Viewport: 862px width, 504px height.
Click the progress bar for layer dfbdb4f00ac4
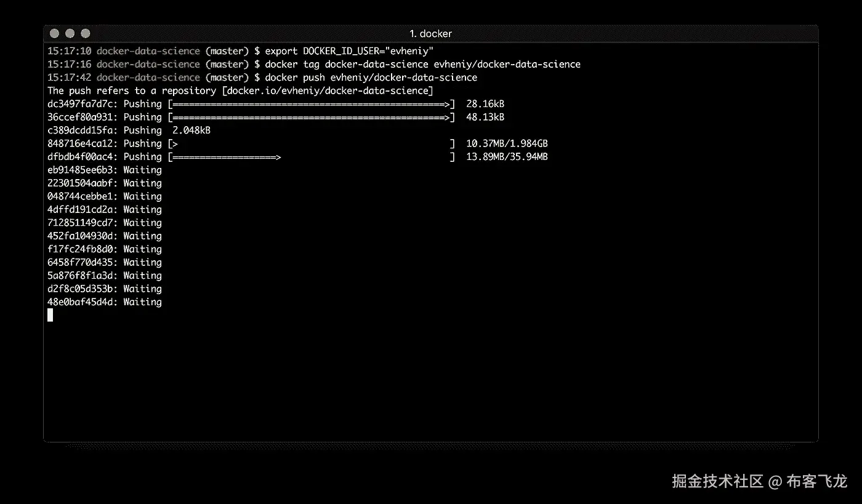point(312,157)
